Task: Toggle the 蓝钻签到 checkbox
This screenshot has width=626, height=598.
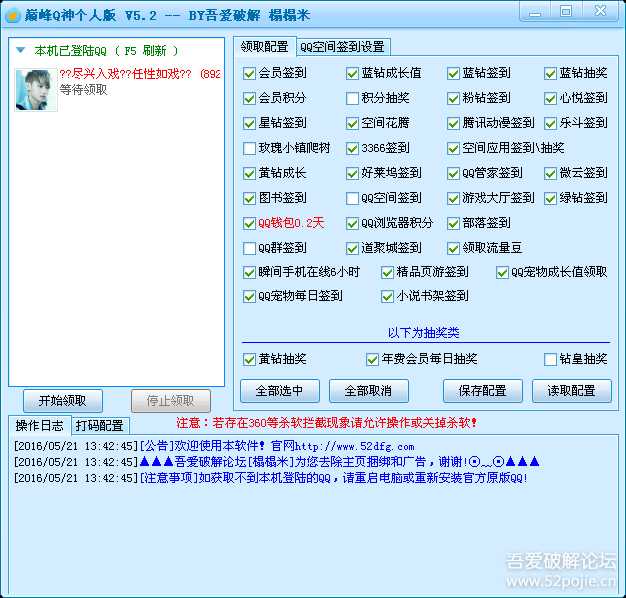Action: [453, 73]
